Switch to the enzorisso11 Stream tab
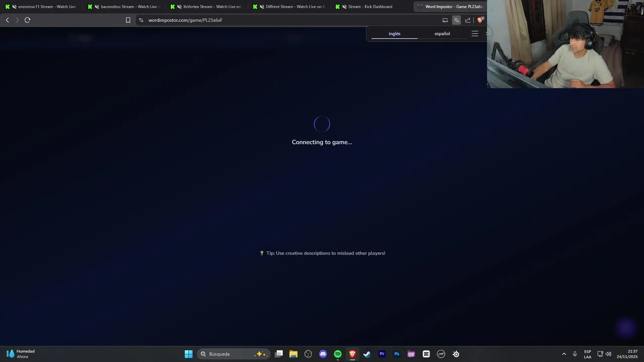This screenshot has width=644, height=362. point(40,7)
